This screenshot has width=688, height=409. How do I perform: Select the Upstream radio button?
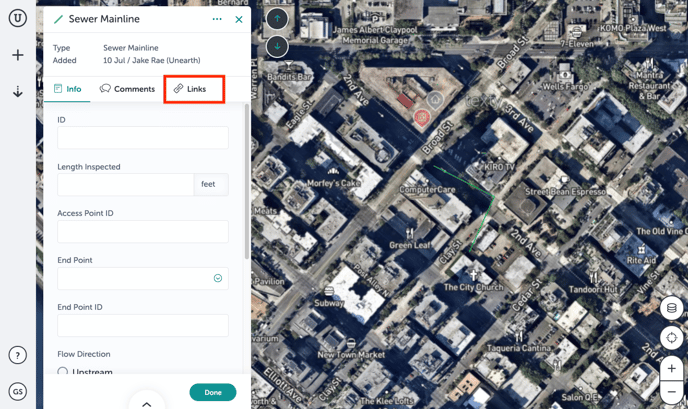(63, 372)
